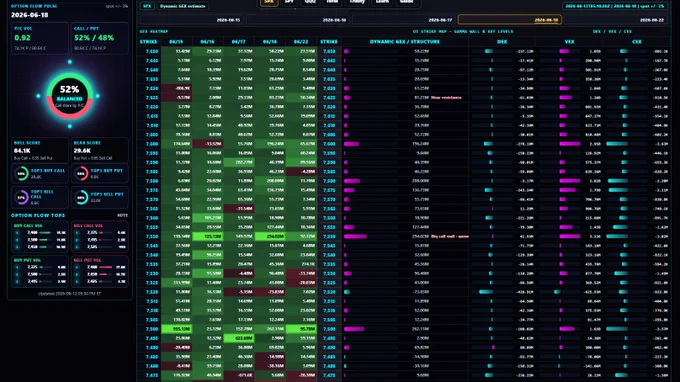This screenshot has width=680, height=382.
Task: Click the bright green 06/16 cell in the 7,550 row
Action: click(208, 236)
